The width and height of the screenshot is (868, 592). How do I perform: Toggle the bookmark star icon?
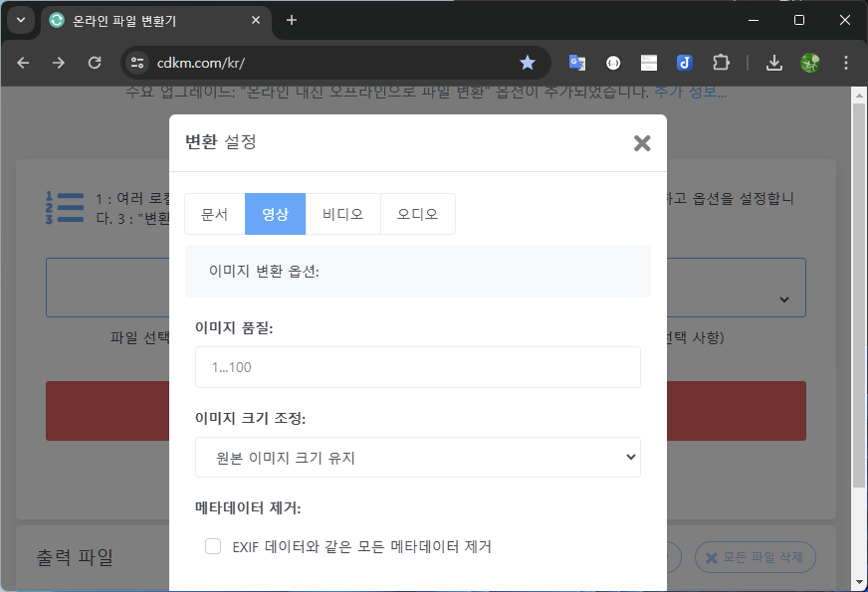(x=527, y=63)
